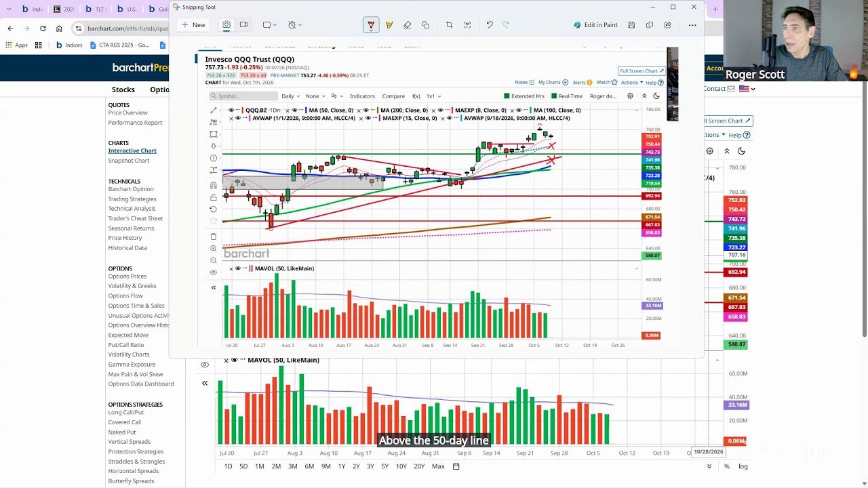The height and width of the screenshot is (488, 868).
Task: Open the Shapes tool in Snipping Tool
Action: (x=425, y=25)
